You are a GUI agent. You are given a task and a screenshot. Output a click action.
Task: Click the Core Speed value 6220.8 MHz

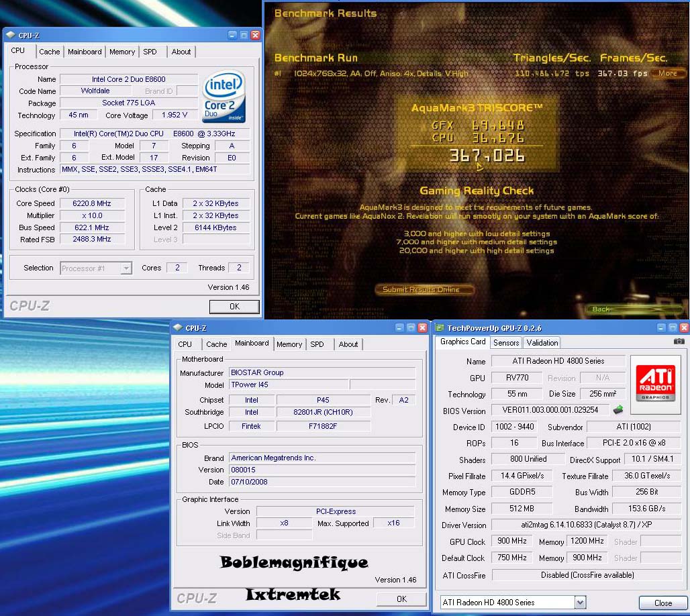[x=92, y=203]
